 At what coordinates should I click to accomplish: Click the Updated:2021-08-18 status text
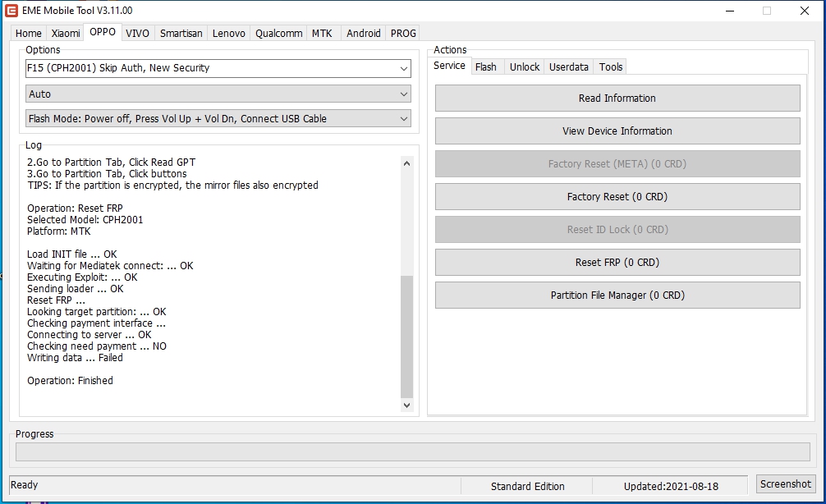(671, 487)
